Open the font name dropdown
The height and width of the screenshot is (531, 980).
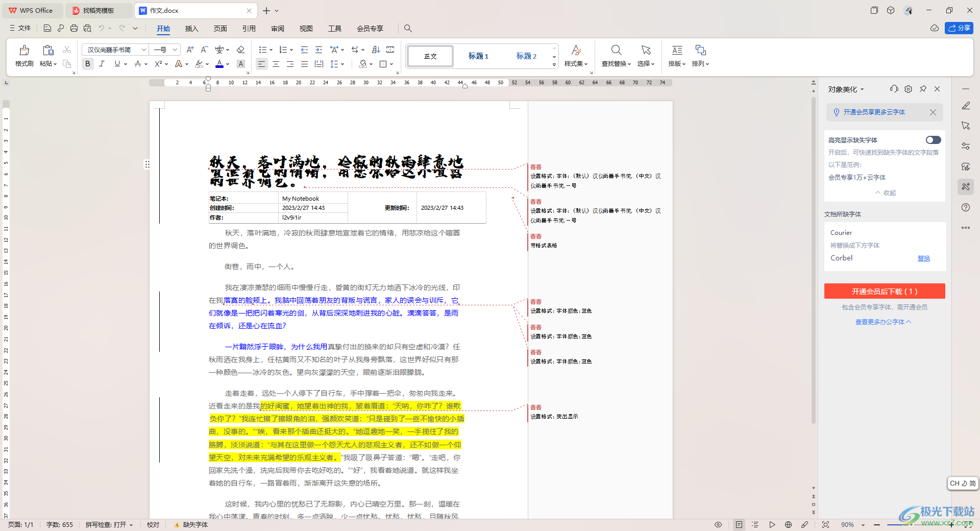coord(144,50)
